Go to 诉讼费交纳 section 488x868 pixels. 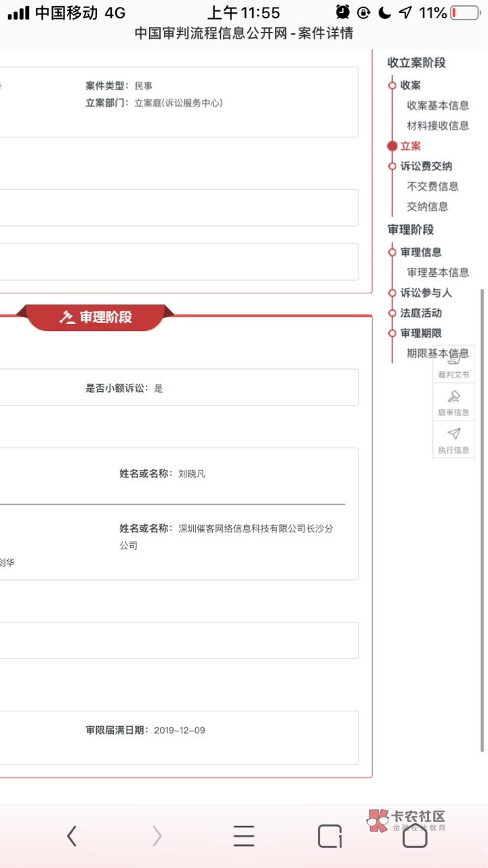[426, 166]
